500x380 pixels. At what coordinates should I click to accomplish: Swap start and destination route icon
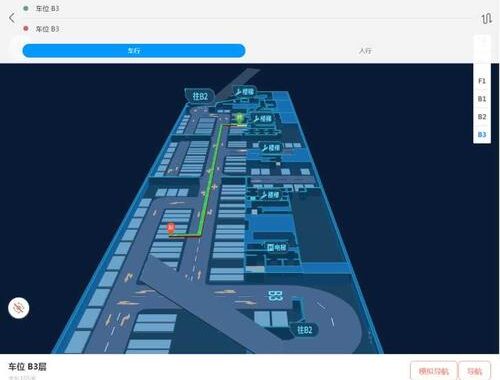pos(486,18)
